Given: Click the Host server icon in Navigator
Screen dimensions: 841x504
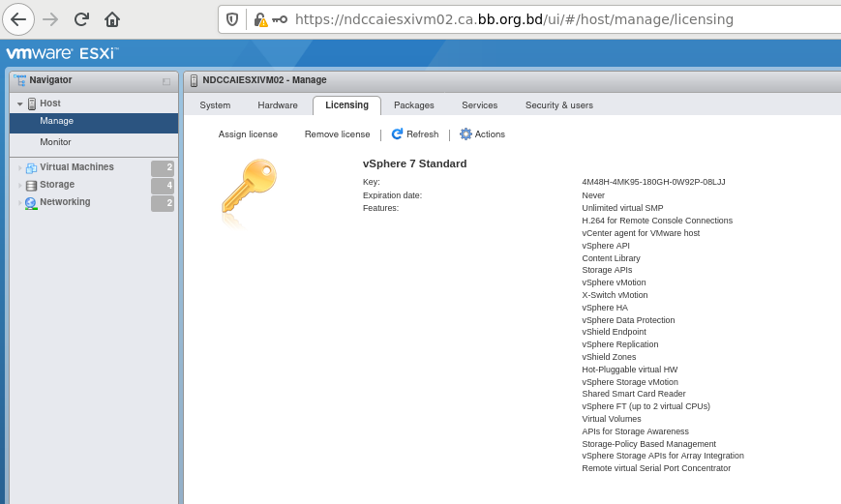Looking at the screenshot, I should click(32, 104).
